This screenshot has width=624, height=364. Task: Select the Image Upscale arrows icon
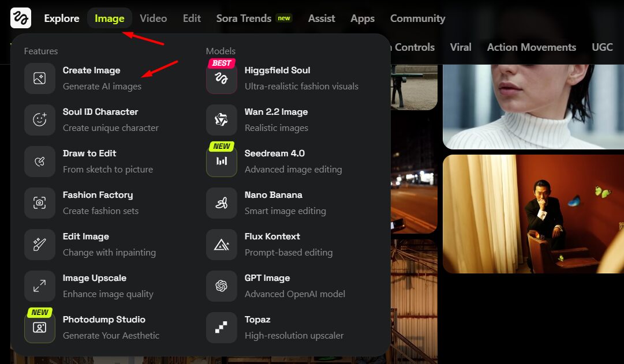[40, 286]
